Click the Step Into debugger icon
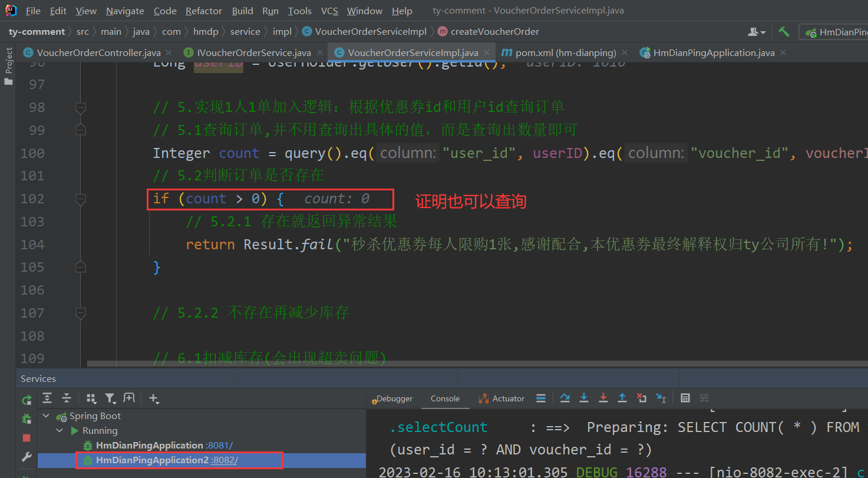This screenshot has height=478, width=868. pos(584,398)
